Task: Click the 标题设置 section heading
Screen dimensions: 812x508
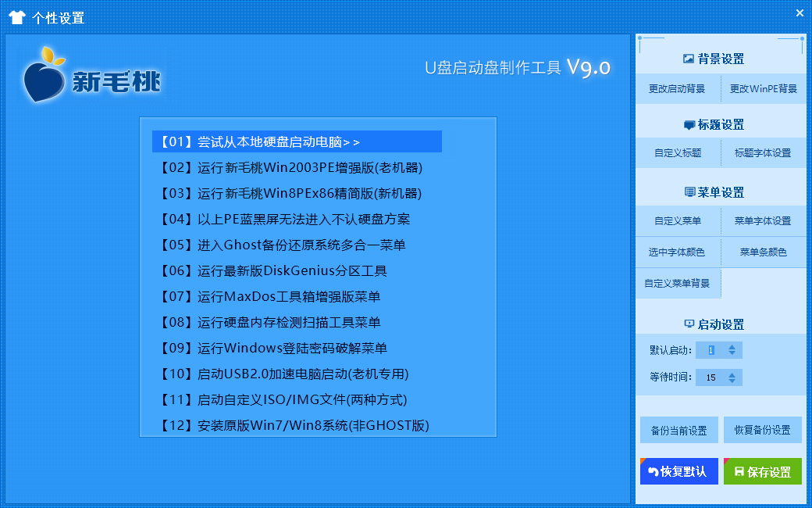Action: point(721,125)
